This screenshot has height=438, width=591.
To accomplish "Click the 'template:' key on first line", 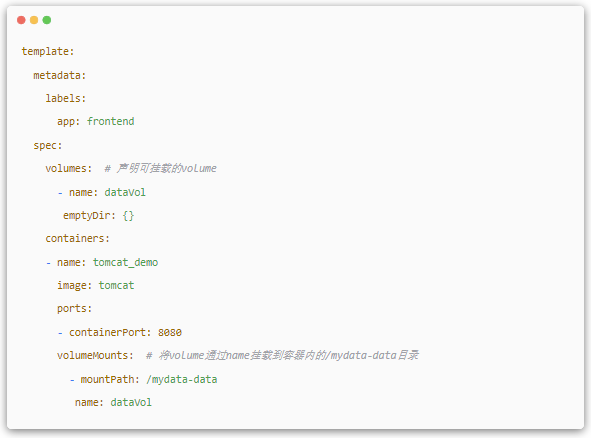I will (47, 51).
